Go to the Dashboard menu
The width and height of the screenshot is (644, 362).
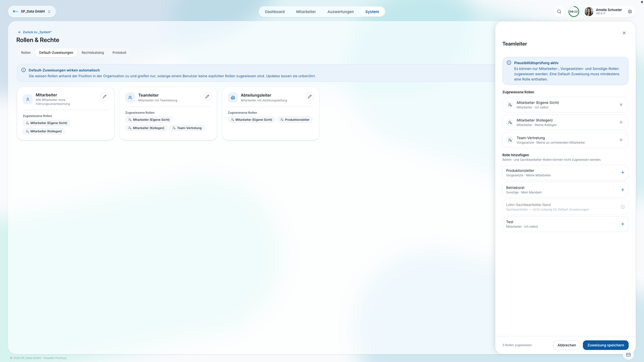(275, 11)
